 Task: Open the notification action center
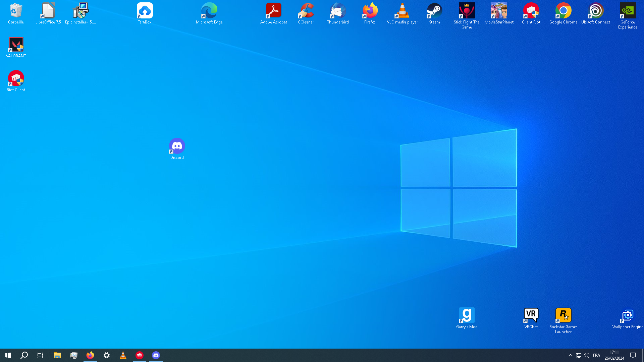633,355
